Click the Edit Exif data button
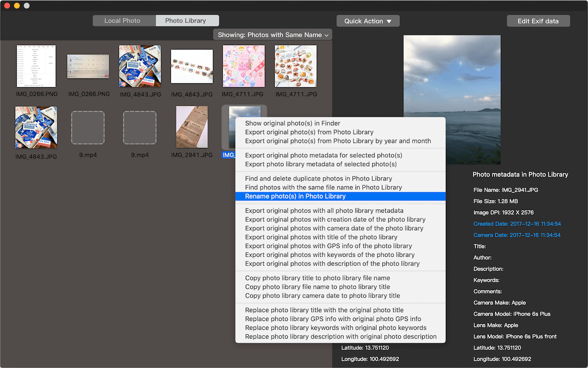This screenshot has height=368, width=588. click(x=539, y=21)
